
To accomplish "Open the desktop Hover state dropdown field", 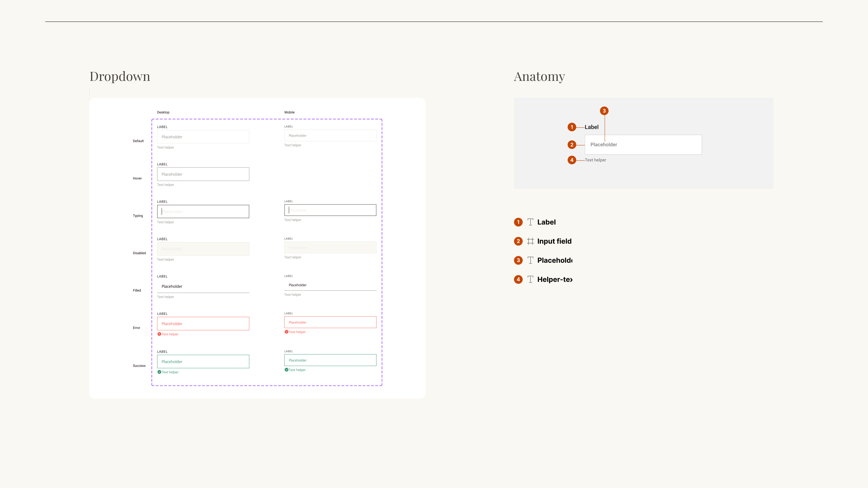I will [203, 174].
